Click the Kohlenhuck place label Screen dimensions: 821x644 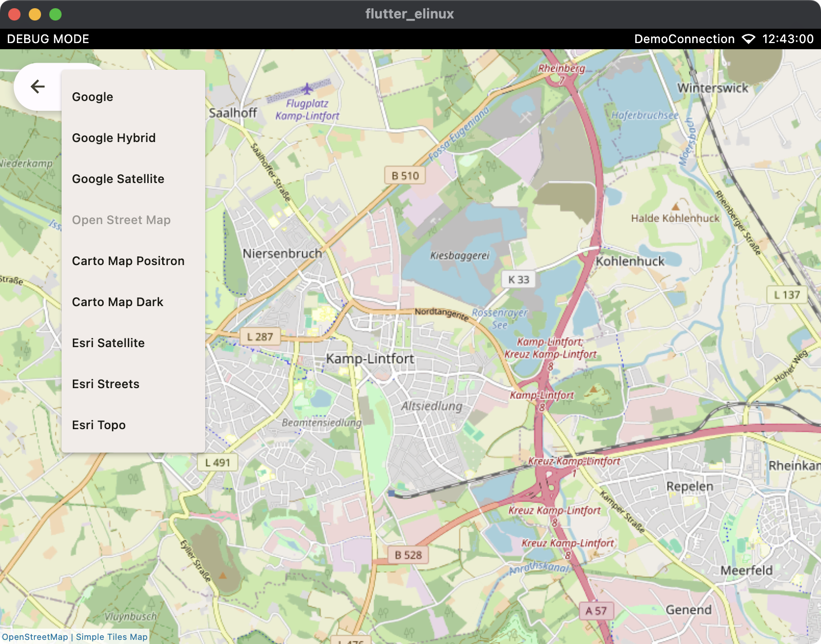pos(630,261)
